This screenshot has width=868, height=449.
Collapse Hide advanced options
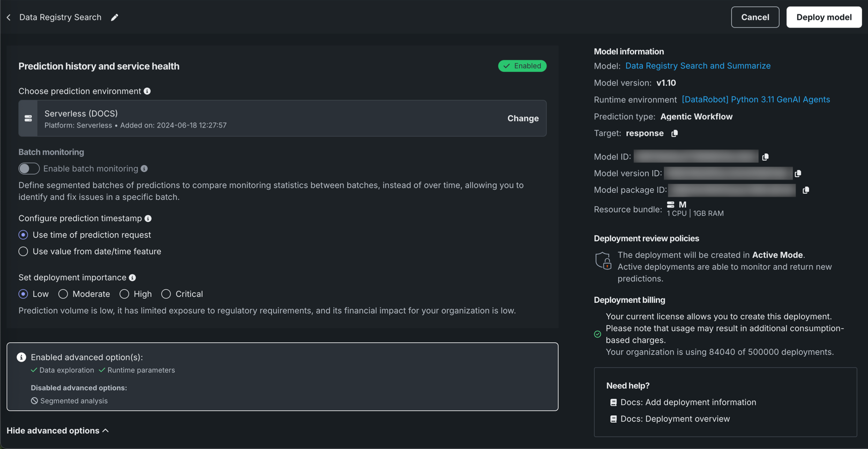[x=57, y=431]
